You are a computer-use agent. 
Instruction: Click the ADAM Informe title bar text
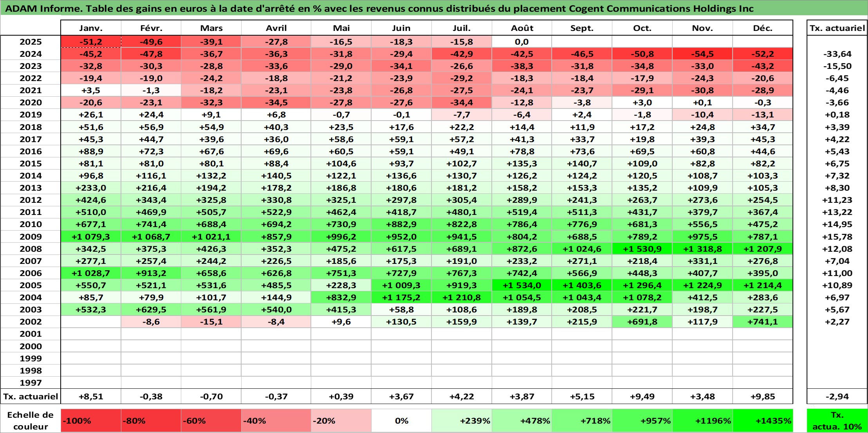(x=379, y=9)
